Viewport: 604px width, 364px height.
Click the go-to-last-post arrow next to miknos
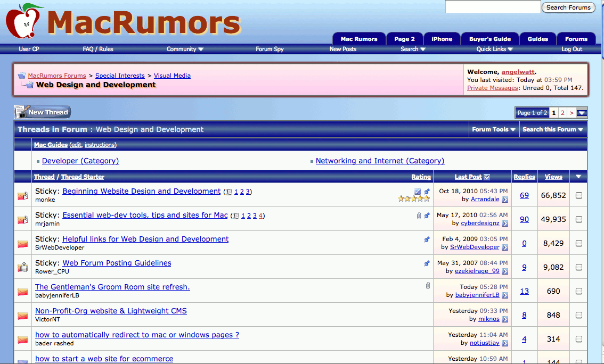[505, 319]
